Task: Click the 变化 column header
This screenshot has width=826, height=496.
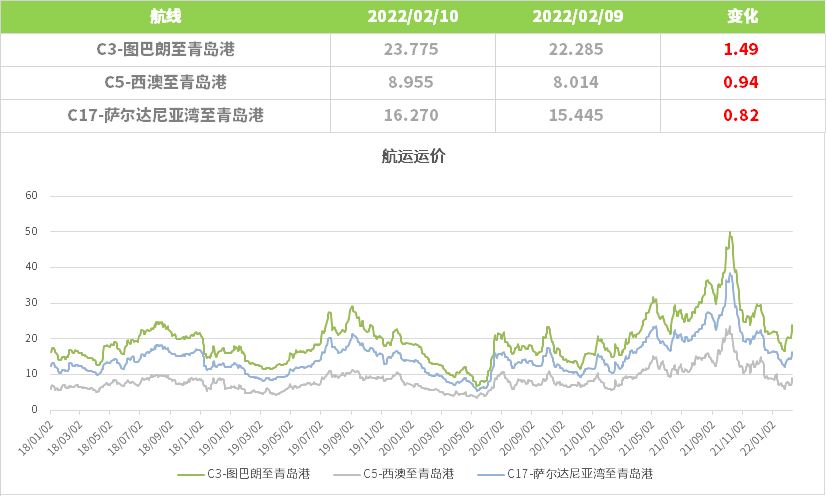Action: [x=741, y=17]
